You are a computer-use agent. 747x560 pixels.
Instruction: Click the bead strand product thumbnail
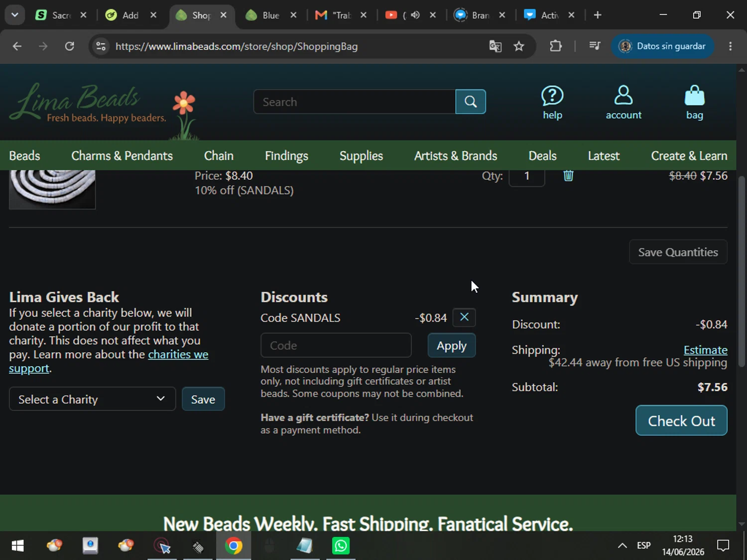pos(52,189)
